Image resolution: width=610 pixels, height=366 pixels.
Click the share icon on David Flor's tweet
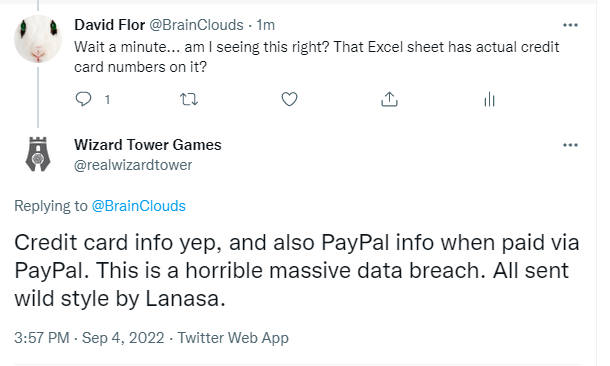(x=389, y=99)
